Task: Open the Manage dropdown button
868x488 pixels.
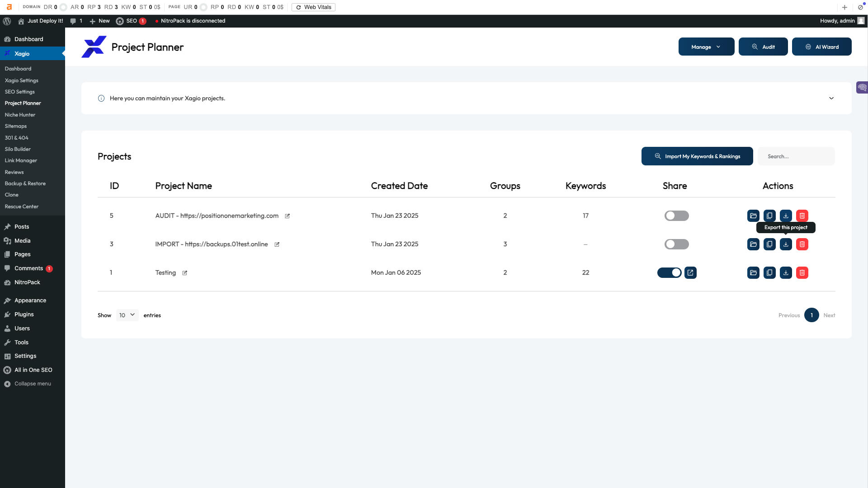Action: tap(706, 47)
